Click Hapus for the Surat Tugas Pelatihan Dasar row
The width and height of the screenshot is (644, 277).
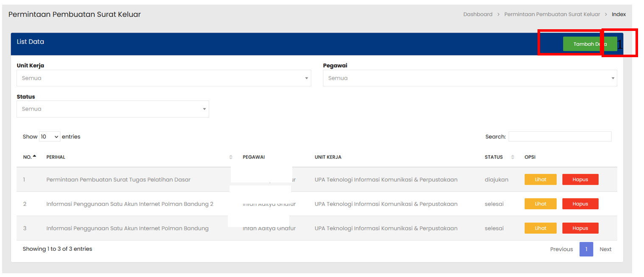coord(580,180)
